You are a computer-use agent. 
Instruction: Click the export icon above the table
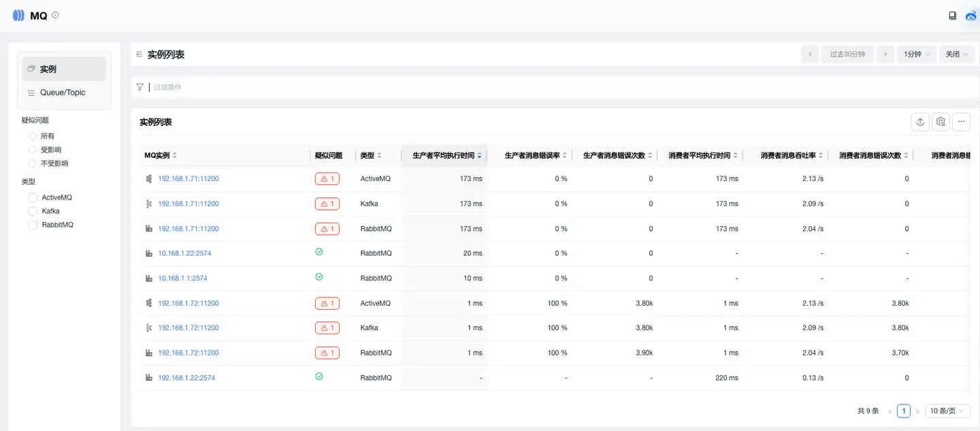pos(920,122)
